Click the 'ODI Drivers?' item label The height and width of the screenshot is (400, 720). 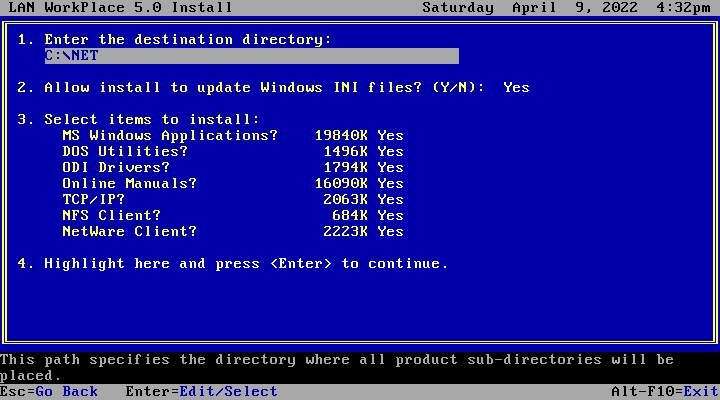coord(116,168)
